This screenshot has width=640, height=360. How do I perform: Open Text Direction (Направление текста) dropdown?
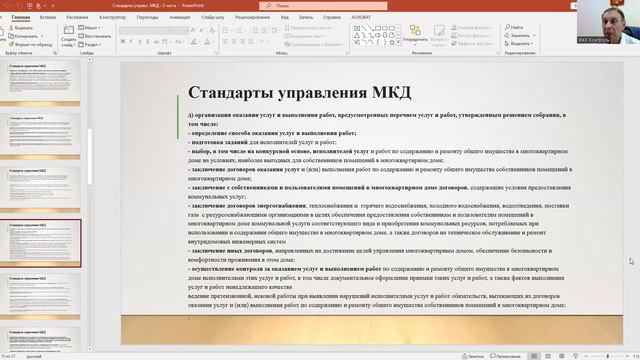(x=308, y=28)
